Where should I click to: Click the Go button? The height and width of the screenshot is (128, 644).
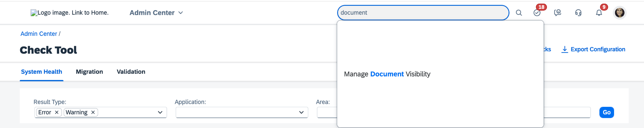coord(607,112)
